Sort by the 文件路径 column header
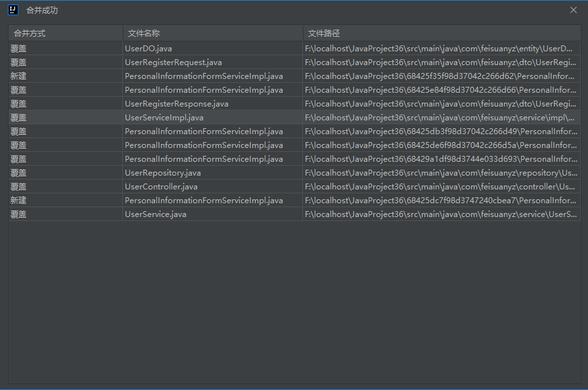Viewport: 588px width, 390px height. [441, 34]
